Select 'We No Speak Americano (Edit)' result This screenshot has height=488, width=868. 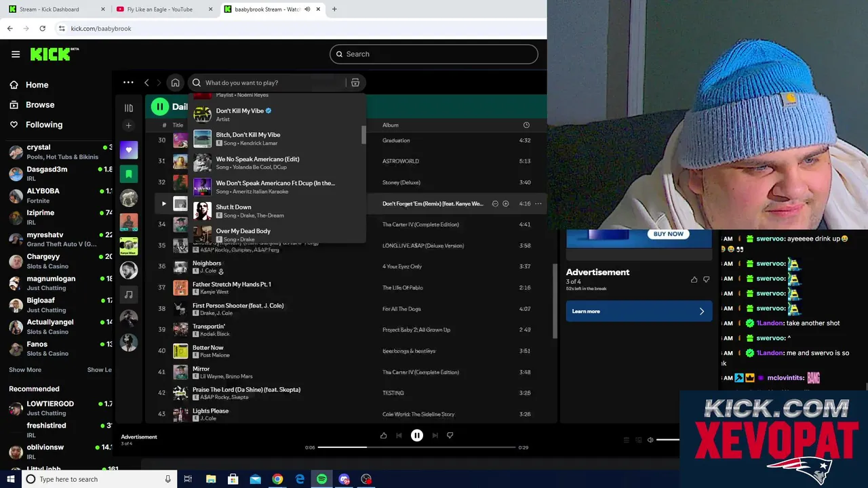click(x=277, y=163)
